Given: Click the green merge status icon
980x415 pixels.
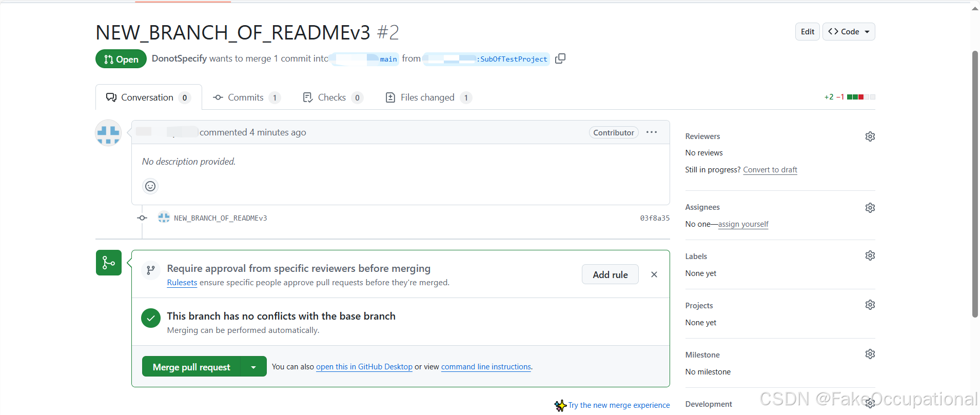Looking at the screenshot, I should (x=109, y=263).
